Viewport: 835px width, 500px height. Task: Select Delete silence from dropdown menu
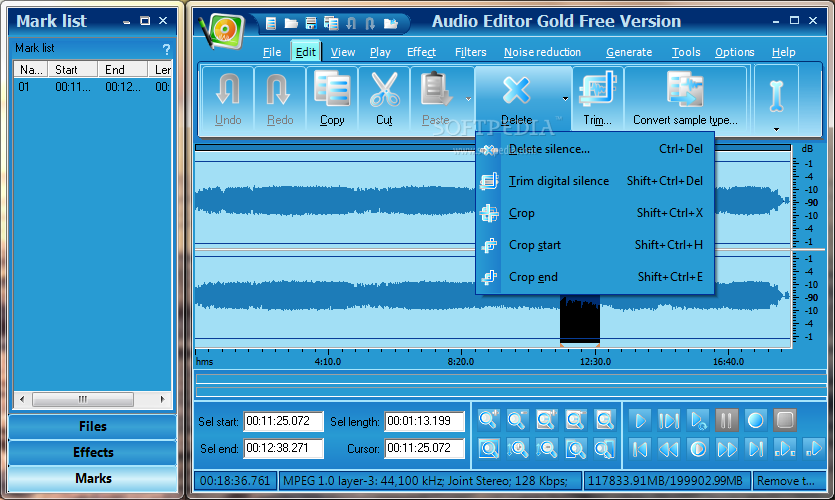click(x=595, y=149)
